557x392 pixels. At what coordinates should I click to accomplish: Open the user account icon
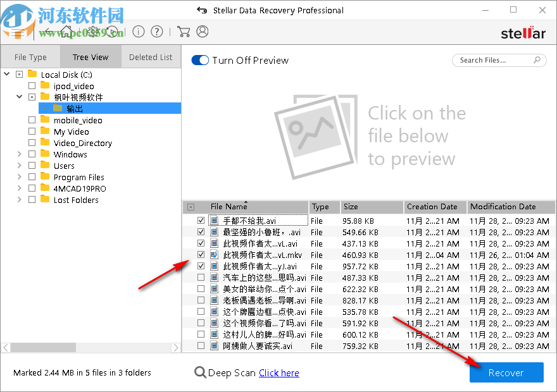[201, 32]
